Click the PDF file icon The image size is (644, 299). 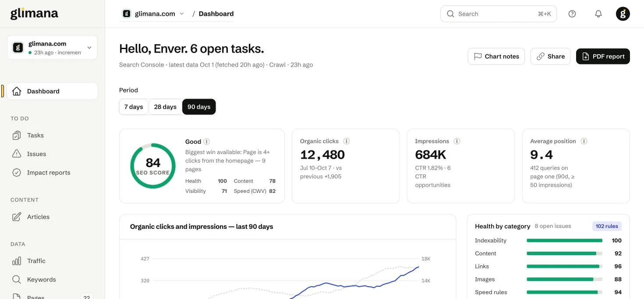[586, 56]
